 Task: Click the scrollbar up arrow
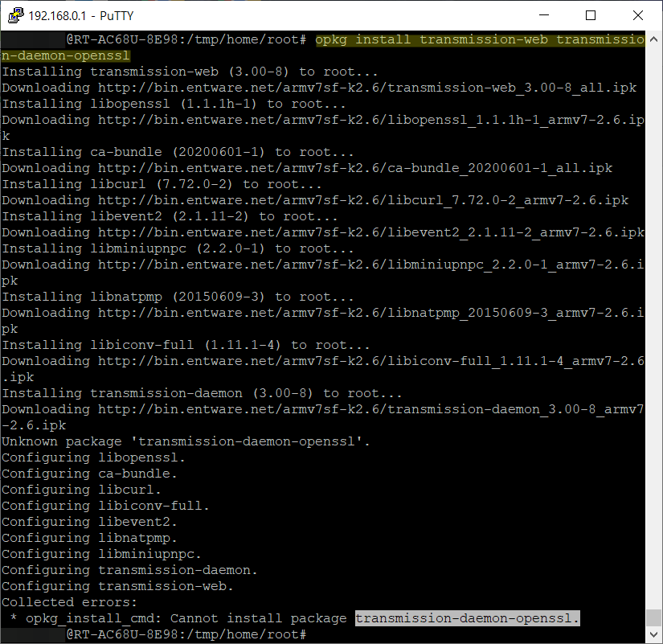point(653,39)
